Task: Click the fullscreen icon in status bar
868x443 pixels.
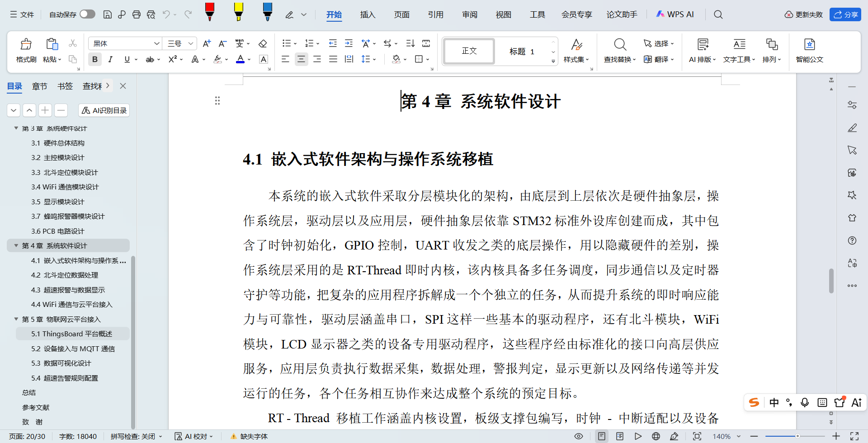Action: pyautogui.click(x=854, y=436)
